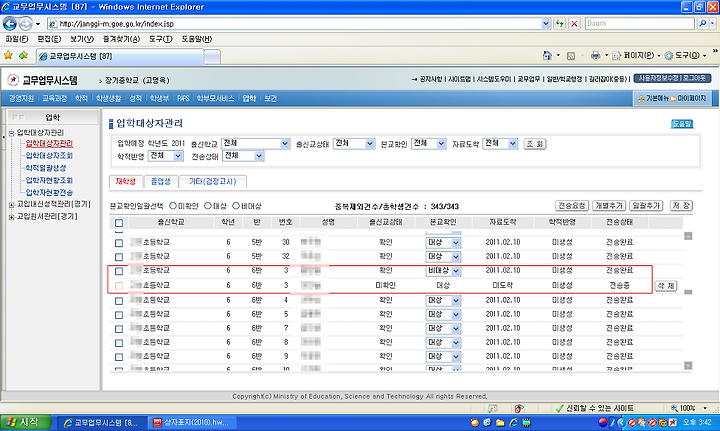Screen dimensions: 720x431
Task: Select the 대상 radio button
Action: pos(208,206)
